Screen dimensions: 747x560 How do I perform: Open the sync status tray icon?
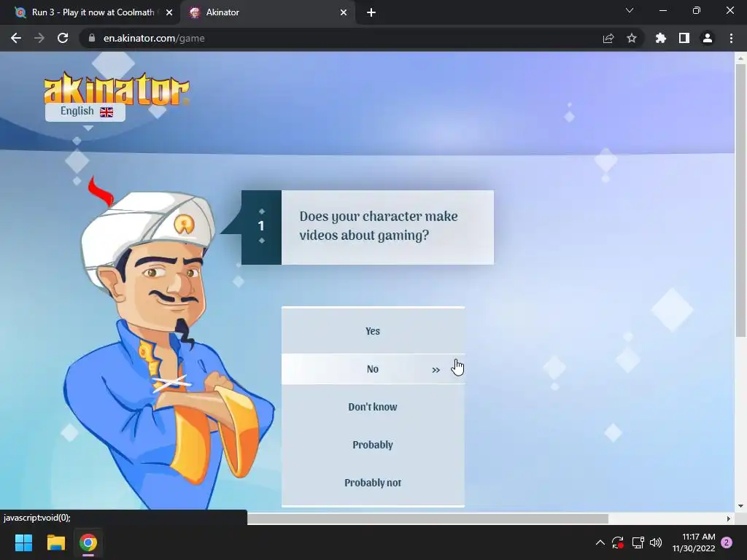click(x=618, y=542)
